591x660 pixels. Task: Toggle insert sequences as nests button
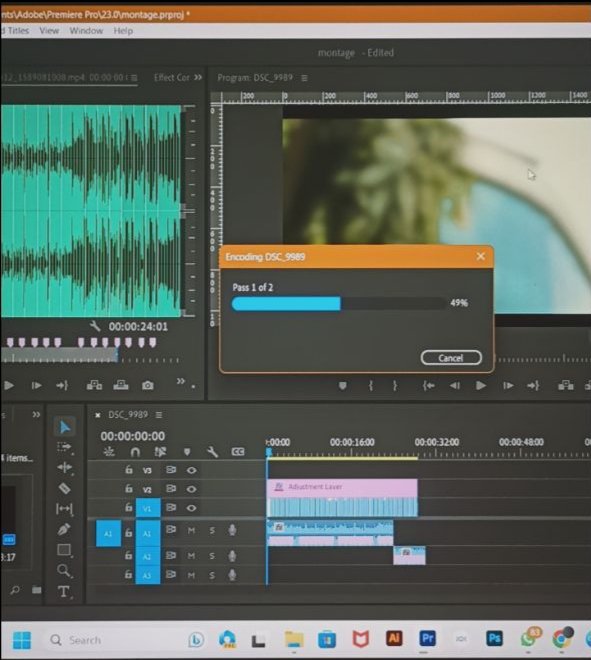pos(109,452)
